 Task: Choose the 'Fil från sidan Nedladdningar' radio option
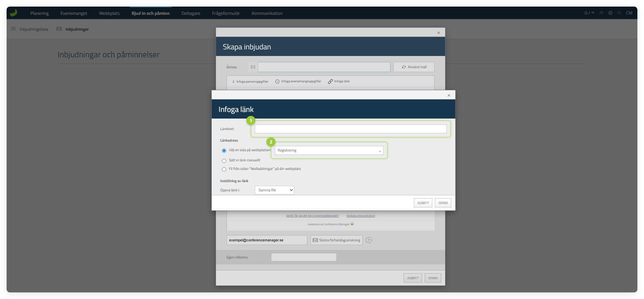tap(224, 169)
